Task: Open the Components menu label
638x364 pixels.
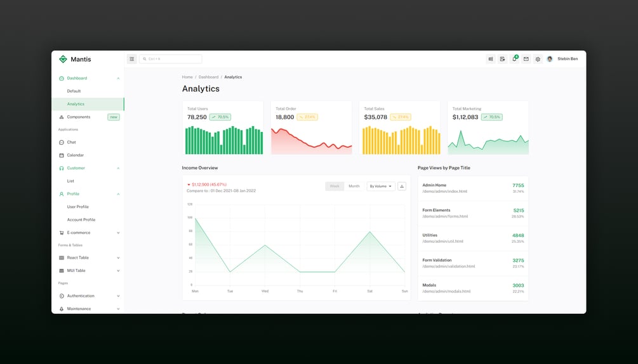Action: click(79, 117)
